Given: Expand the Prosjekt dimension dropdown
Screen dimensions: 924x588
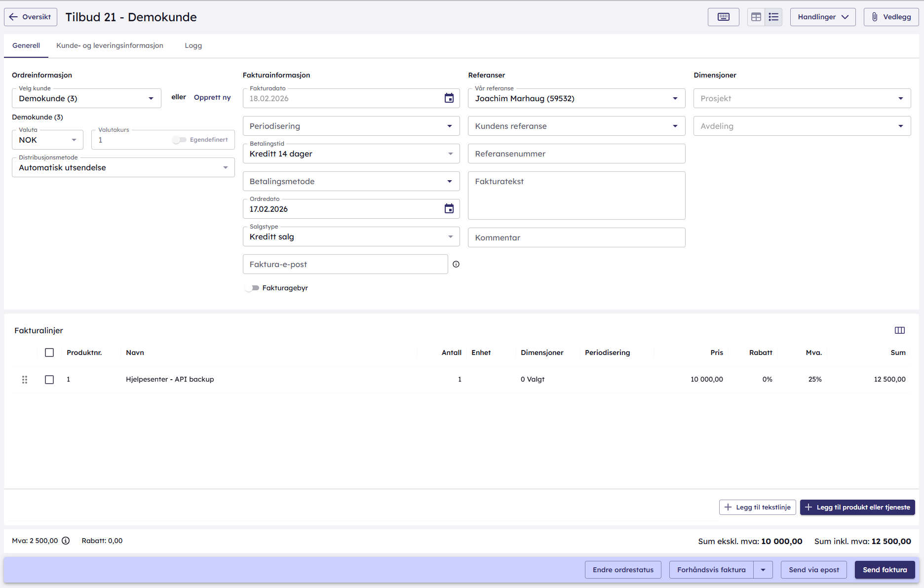Looking at the screenshot, I should point(802,98).
